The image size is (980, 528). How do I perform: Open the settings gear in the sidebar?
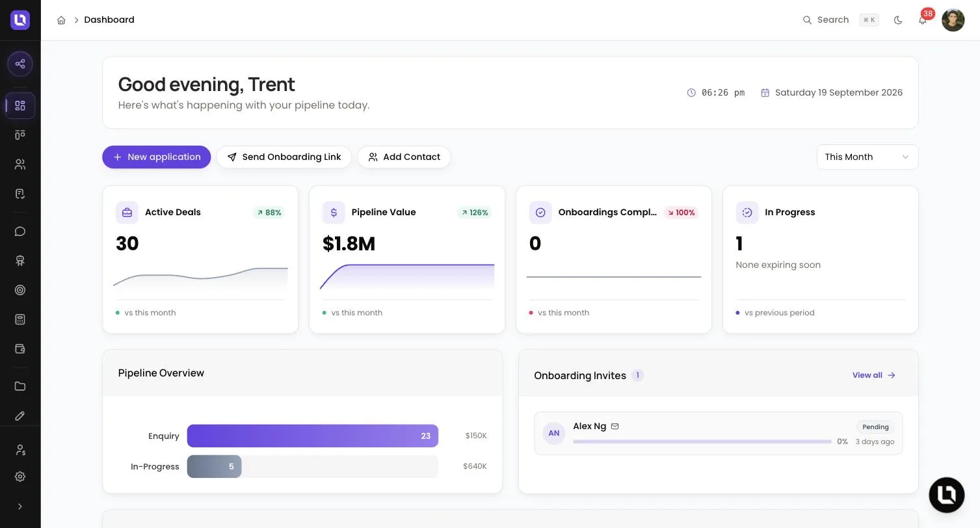[x=20, y=477]
